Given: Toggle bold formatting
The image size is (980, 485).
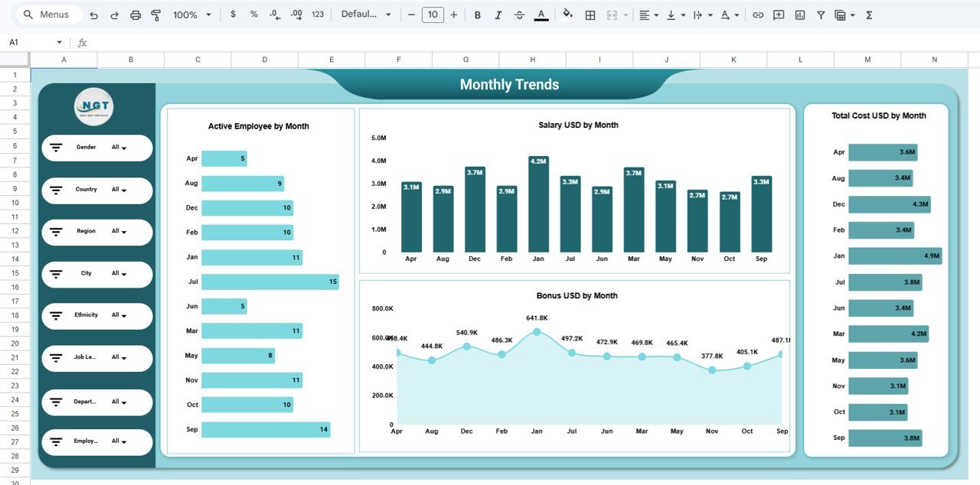Looking at the screenshot, I should point(478,15).
